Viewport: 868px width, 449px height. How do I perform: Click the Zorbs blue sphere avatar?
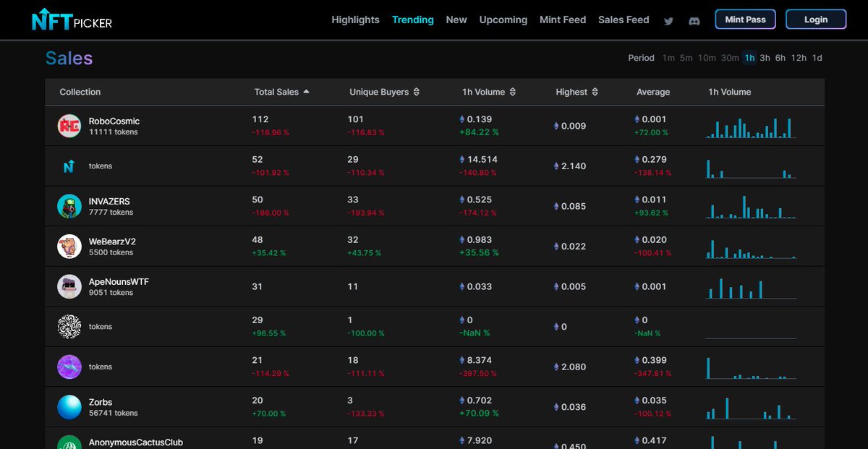click(x=69, y=407)
